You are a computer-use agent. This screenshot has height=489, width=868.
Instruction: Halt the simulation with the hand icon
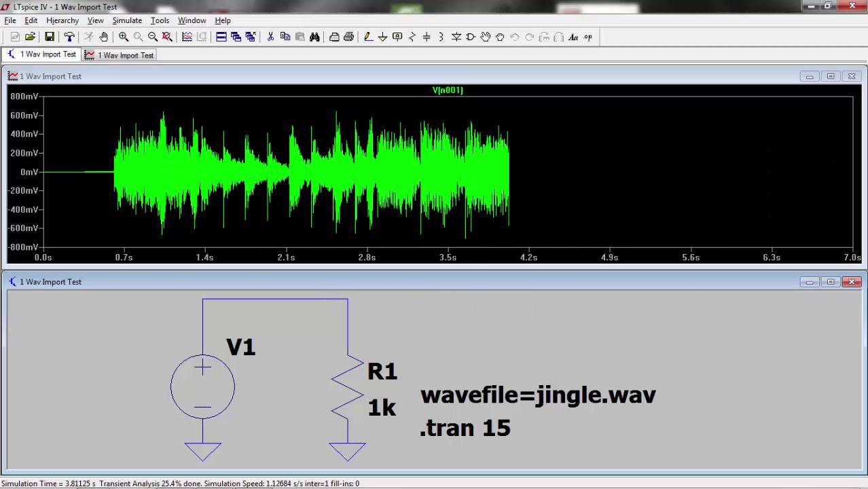point(103,37)
